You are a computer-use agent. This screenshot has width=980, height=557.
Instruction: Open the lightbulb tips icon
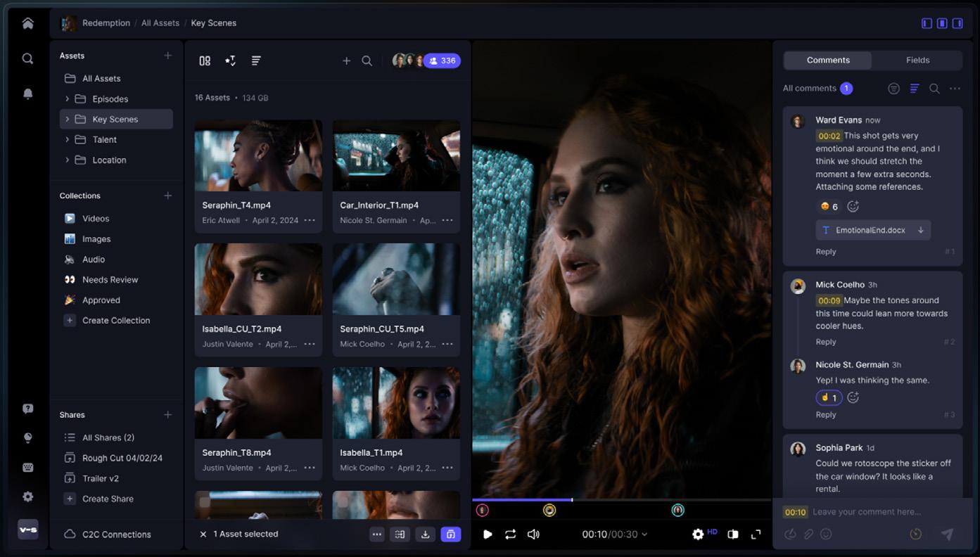coord(27,437)
